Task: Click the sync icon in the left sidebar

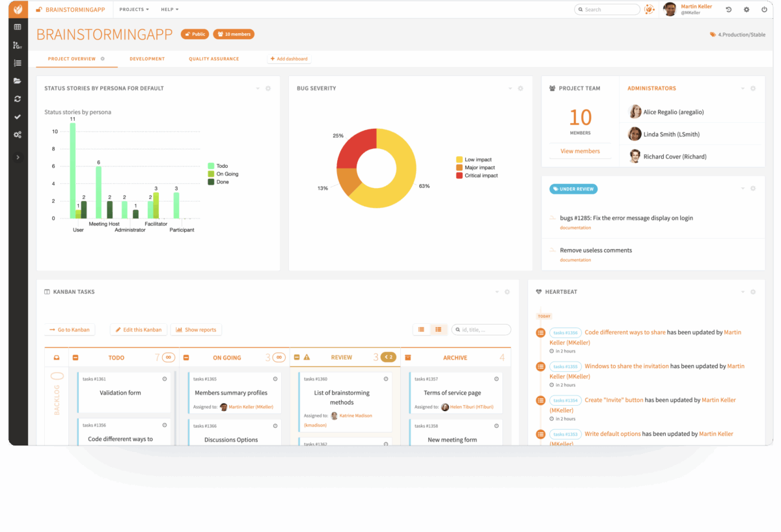Action: click(18, 99)
